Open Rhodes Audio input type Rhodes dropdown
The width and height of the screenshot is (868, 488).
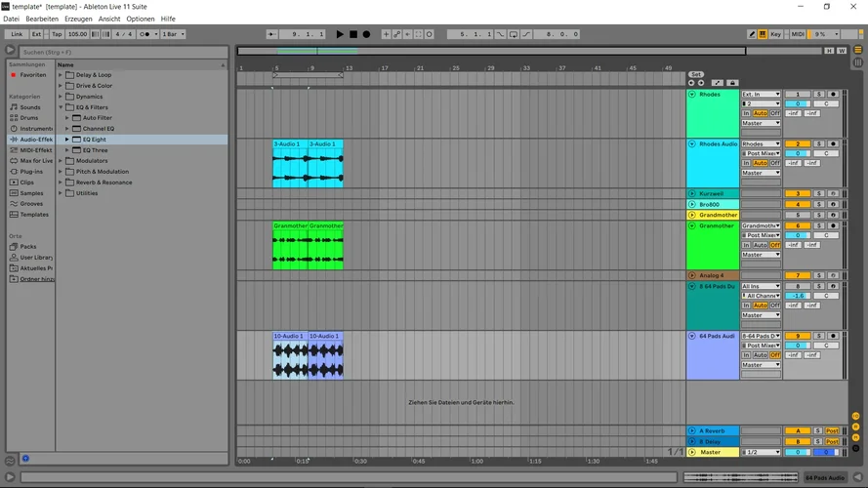762,143
